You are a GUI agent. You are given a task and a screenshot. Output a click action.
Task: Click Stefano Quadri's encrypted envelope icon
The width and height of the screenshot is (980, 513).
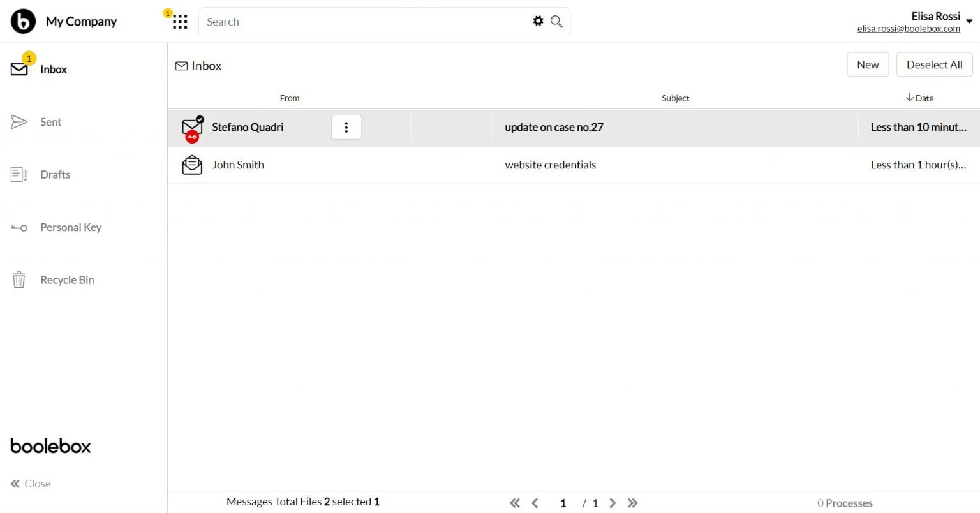(192, 129)
